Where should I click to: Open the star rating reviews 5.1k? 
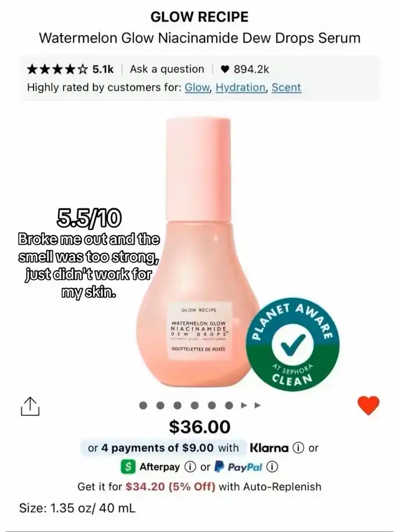(x=70, y=69)
